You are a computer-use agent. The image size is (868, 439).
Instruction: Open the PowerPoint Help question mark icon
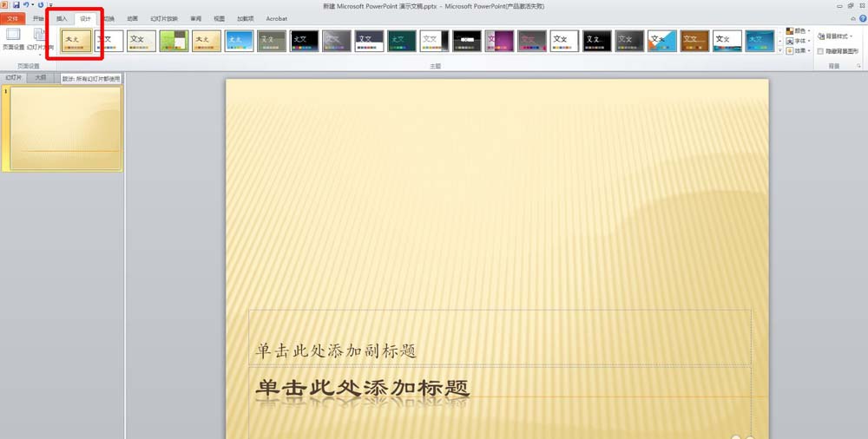[863, 18]
